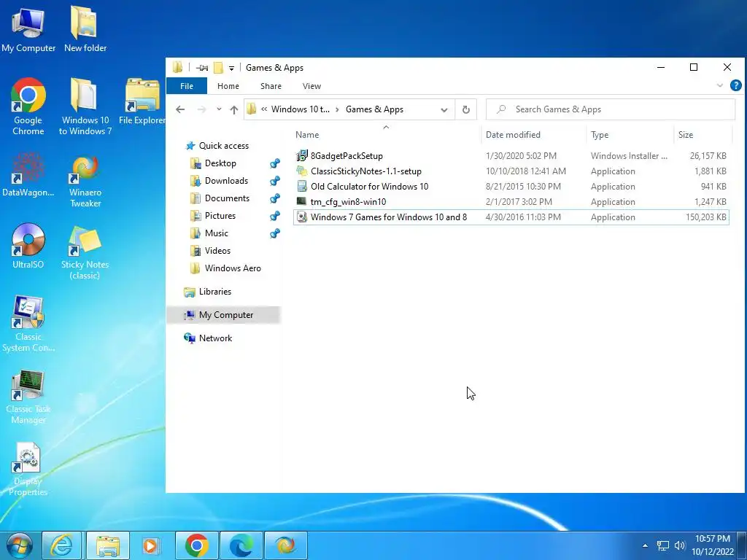Open Videos in navigation pane

click(217, 251)
